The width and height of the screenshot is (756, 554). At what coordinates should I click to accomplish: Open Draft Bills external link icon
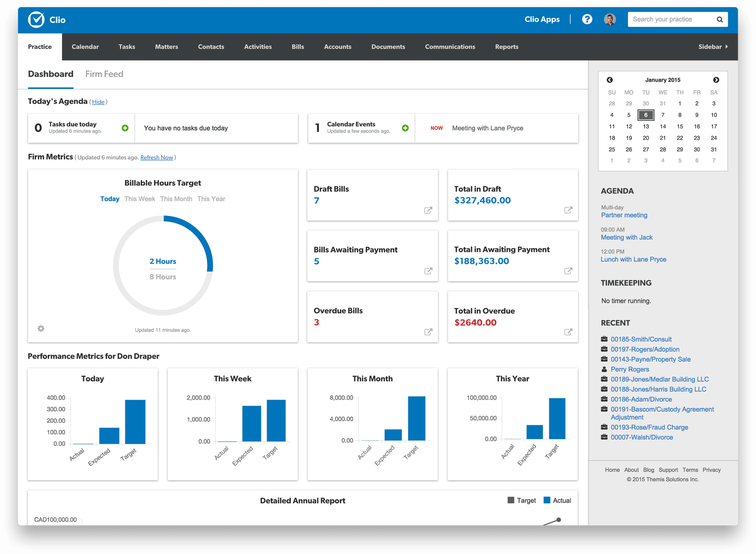tap(428, 210)
